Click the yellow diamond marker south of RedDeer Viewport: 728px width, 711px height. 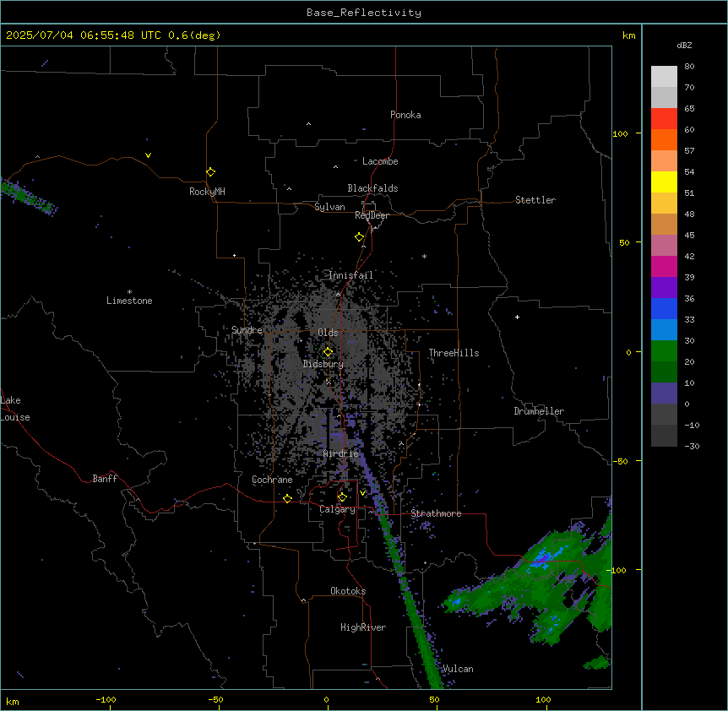tap(360, 237)
